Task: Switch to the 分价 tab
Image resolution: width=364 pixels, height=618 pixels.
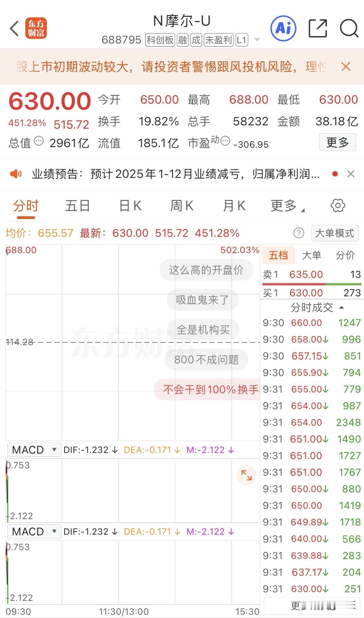Action: tap(345, 255)
